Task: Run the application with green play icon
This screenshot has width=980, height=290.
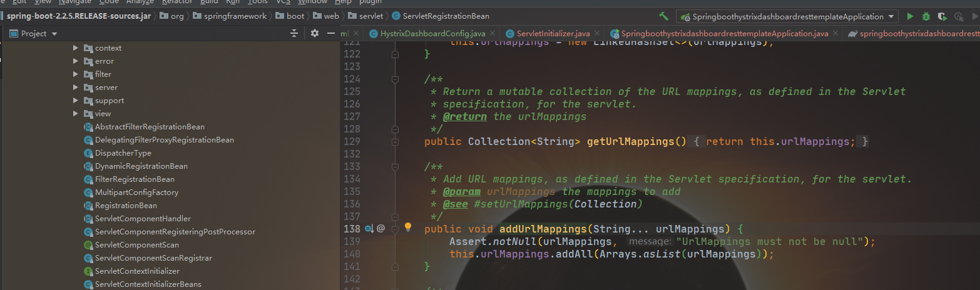Action: [x=910, y=16]
